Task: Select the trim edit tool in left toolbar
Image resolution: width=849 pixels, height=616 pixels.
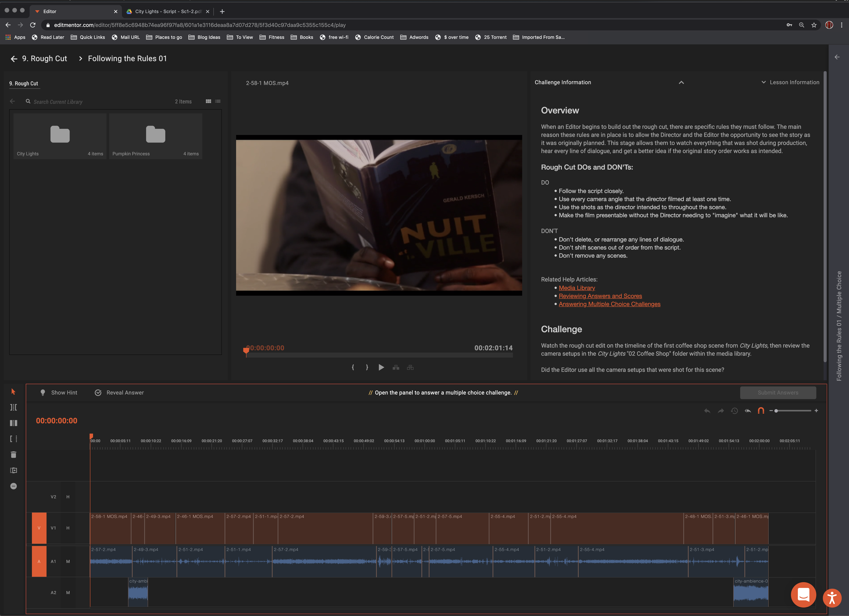Action: point(13,407)
